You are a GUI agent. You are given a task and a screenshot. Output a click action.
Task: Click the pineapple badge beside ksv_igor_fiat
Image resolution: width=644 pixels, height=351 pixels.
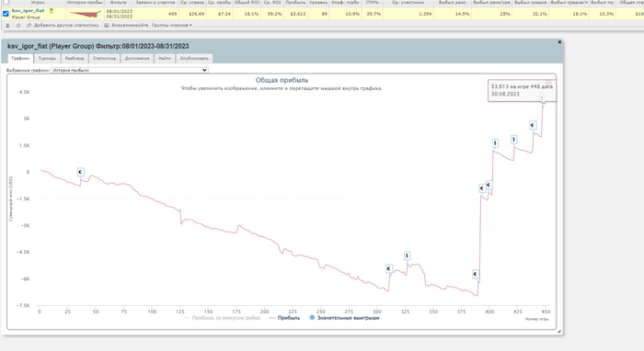pos(52,11)
